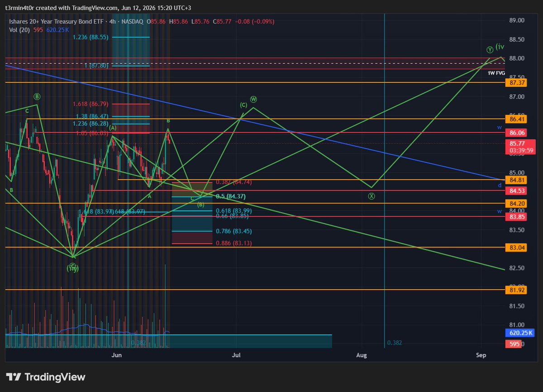Select the 0.786 (83.45) retracement label

pos(234,231)
